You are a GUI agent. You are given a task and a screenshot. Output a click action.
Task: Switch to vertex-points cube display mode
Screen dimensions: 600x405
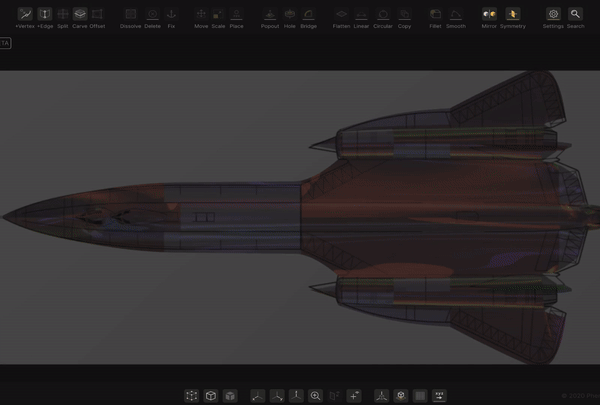coord(192,395)
